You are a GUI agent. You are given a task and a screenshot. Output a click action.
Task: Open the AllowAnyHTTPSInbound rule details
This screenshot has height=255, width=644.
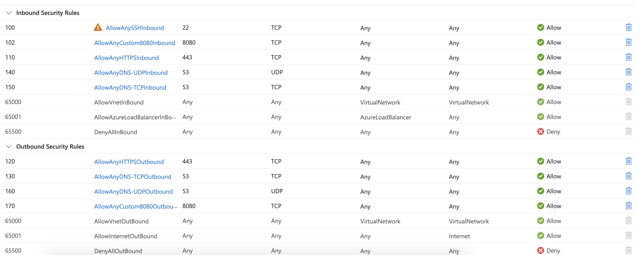point(126,58)
